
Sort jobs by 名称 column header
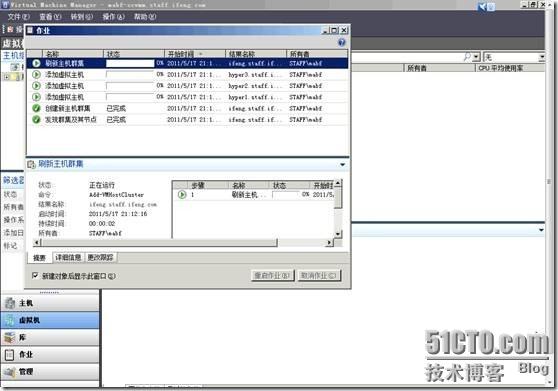(73, 54)
